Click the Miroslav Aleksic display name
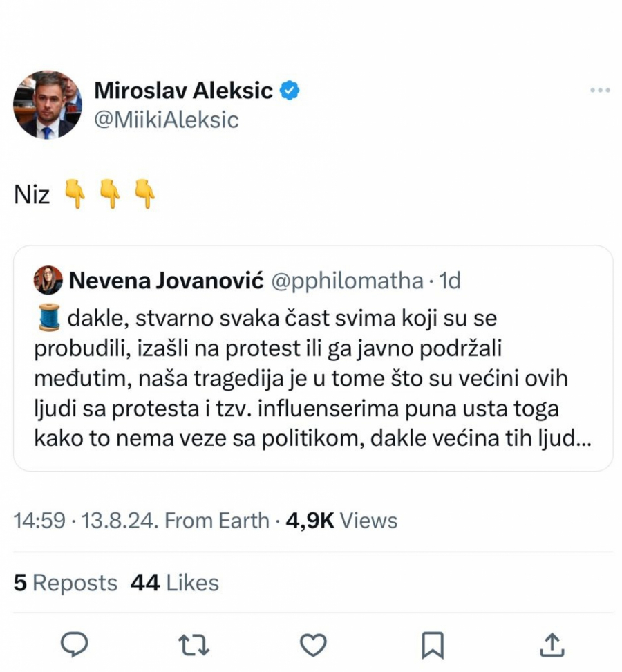This screenshot has height=672, width=622. click(183, 90)
